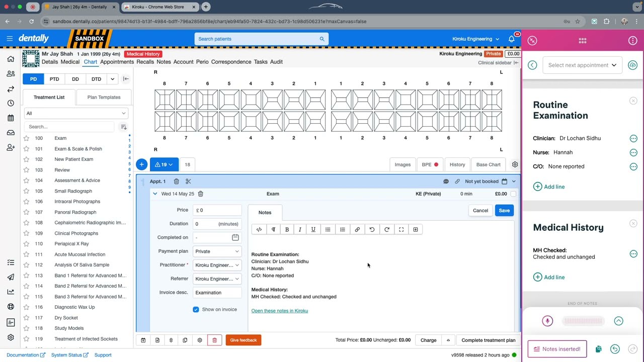Screen dimensions: 644x362
Task: Start Kiroku microphone recording
Action: point(547,321)
